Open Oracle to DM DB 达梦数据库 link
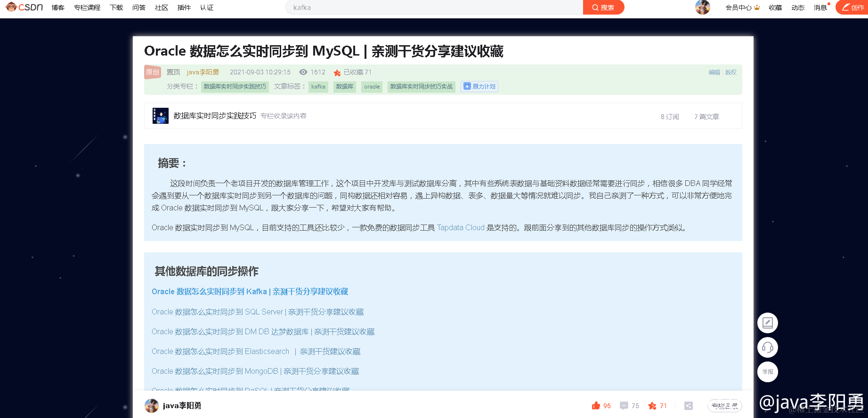The width and height of the screenshot is (868, 418). [x=263, y=332]
